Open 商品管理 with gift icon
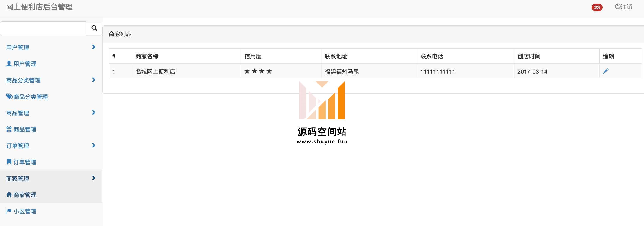This screenshot has width=644, height=226. click(21, 129)
